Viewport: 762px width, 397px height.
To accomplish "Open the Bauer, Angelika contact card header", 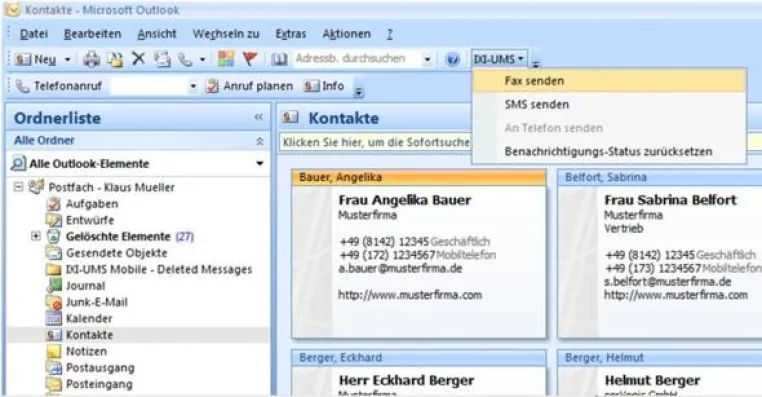I will 419,177.
